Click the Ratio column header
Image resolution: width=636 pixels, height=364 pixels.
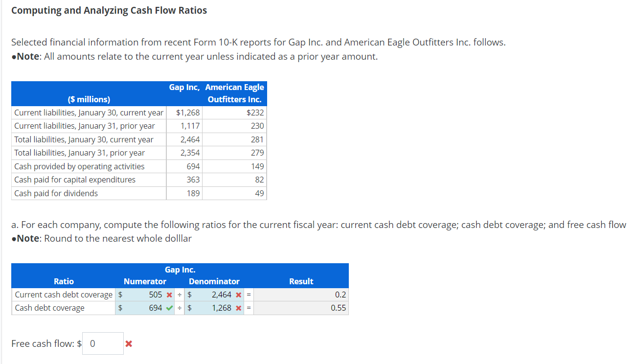click(x=64, y=281)
